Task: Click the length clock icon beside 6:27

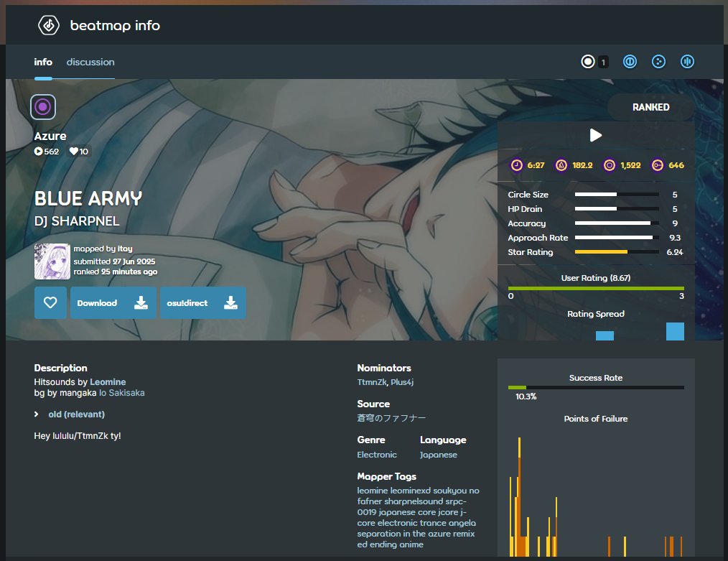Action: tap(517, 165)
